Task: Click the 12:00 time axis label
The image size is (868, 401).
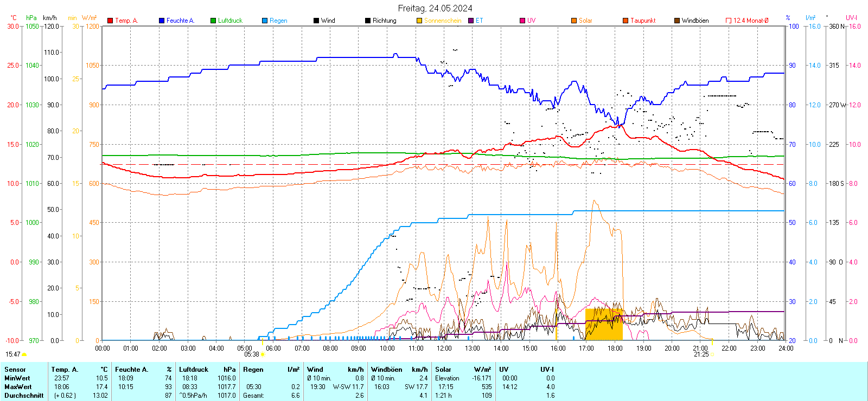Action: 444,348
